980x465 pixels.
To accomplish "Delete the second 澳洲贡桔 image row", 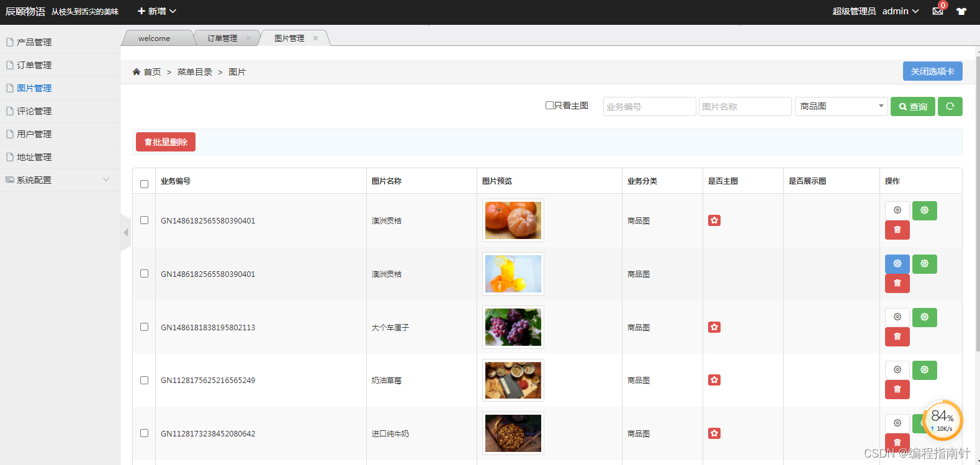I will coord(897,283).
